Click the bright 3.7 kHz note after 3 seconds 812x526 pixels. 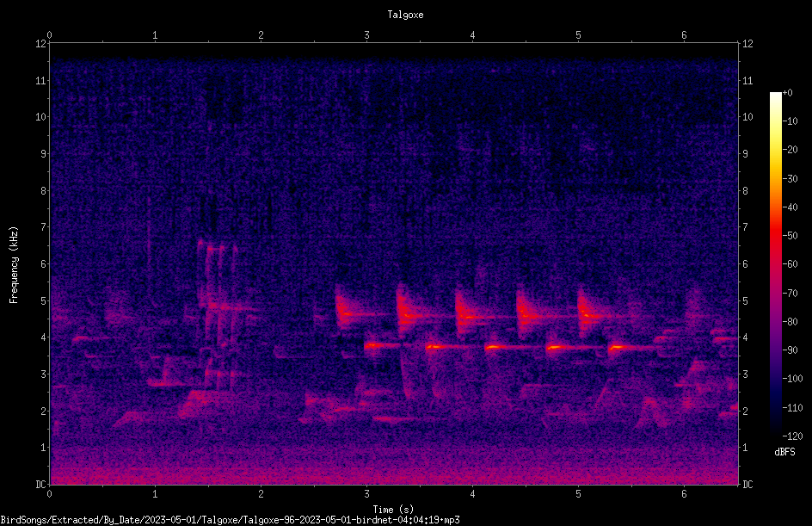tap(376, 345)
